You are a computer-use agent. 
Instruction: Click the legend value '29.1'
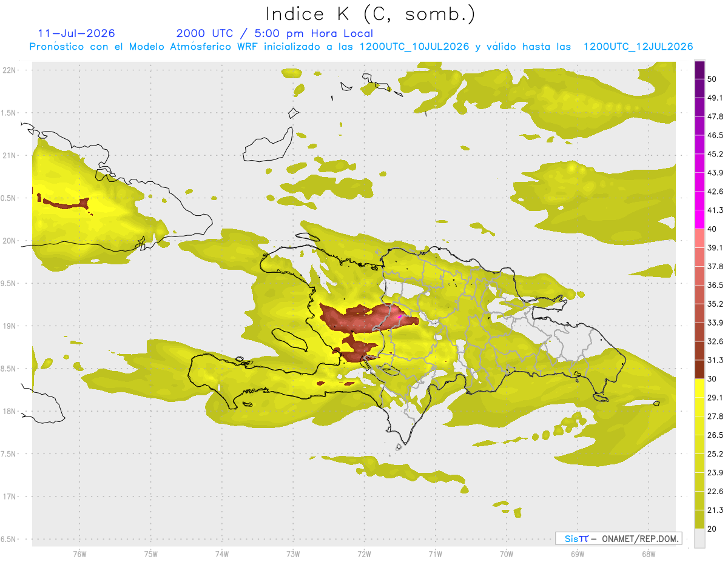pyautogui.click(x=716, y=398)
